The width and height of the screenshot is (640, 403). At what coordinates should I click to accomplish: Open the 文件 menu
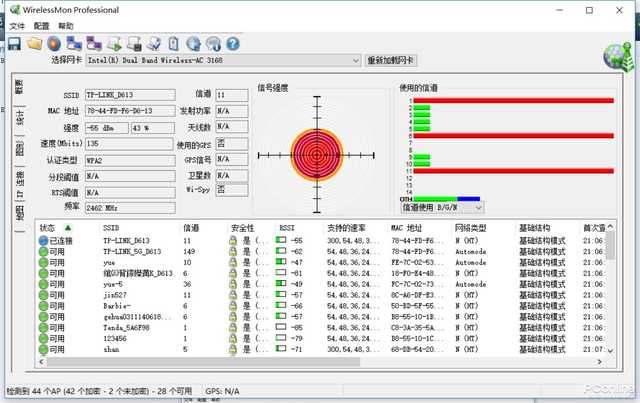[x=17, y=26]
